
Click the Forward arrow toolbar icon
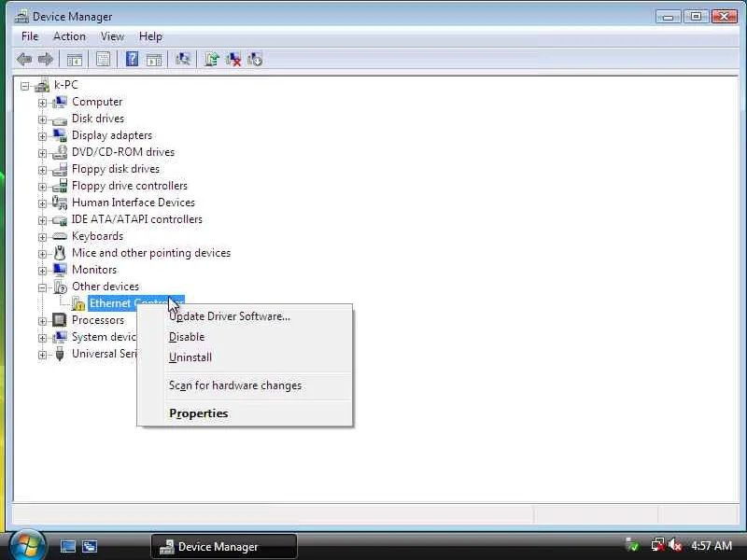tap(45, 60)
